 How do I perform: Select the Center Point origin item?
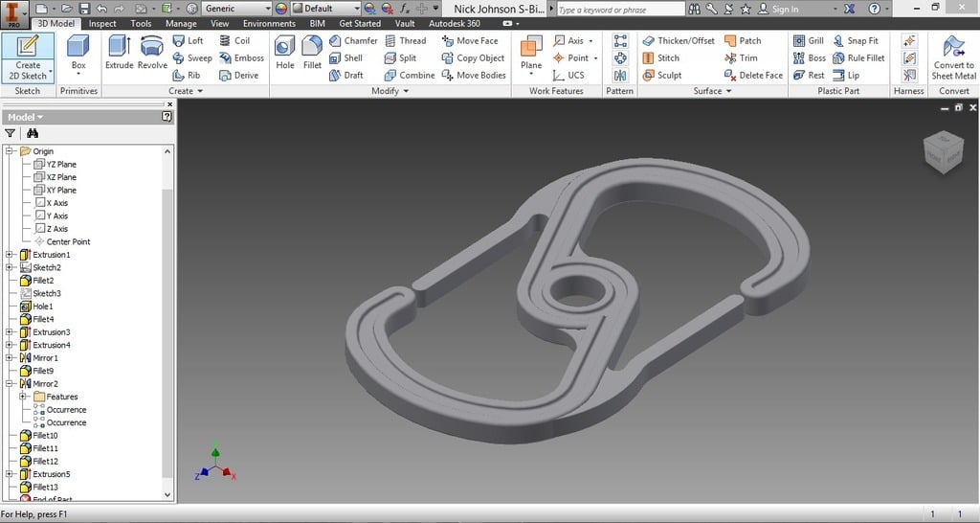pos(62,241)
